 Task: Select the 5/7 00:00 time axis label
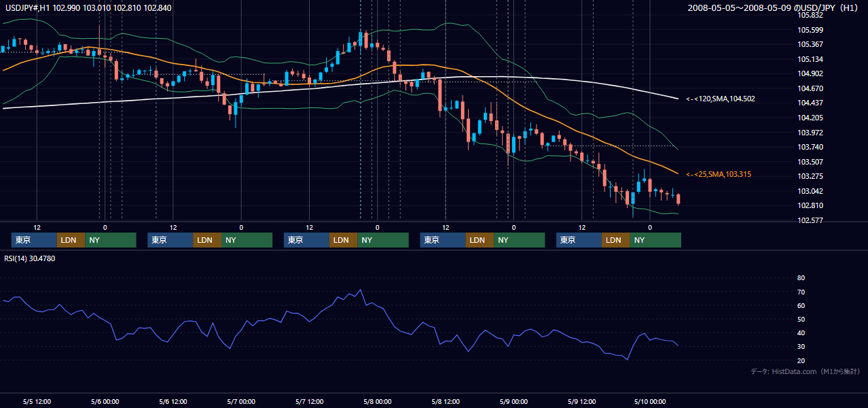coord(241,401)
